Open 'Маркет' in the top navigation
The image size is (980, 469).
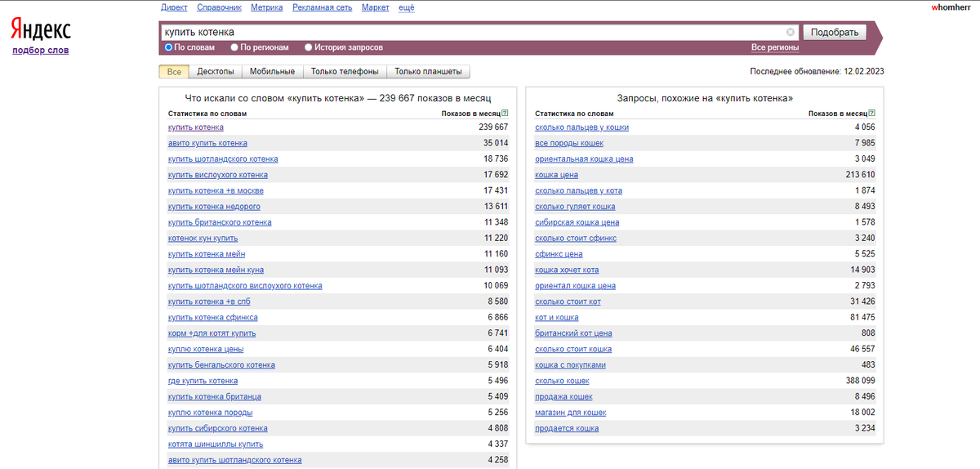[x=375, y=7]
